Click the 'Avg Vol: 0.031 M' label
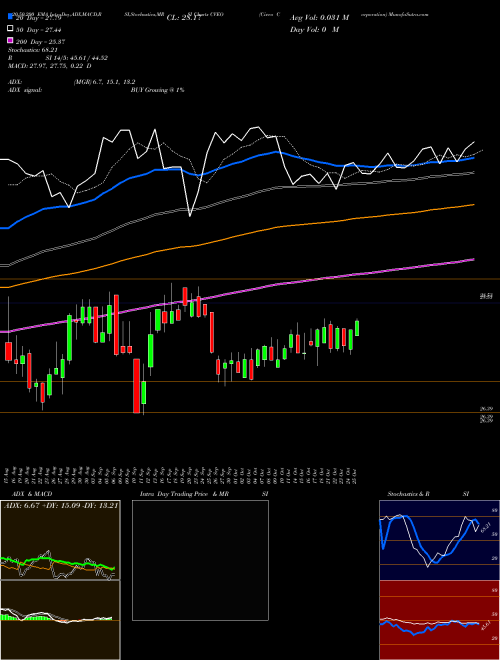 [320, 18]
